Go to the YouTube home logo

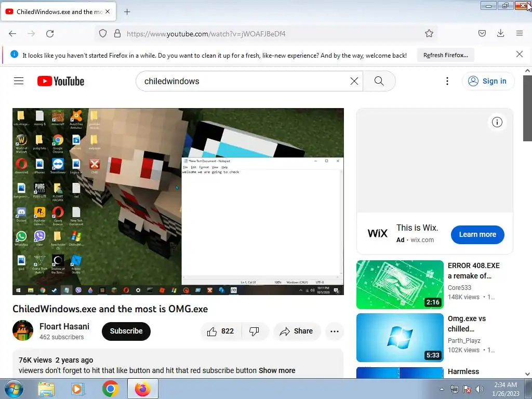tap(61, 81)
